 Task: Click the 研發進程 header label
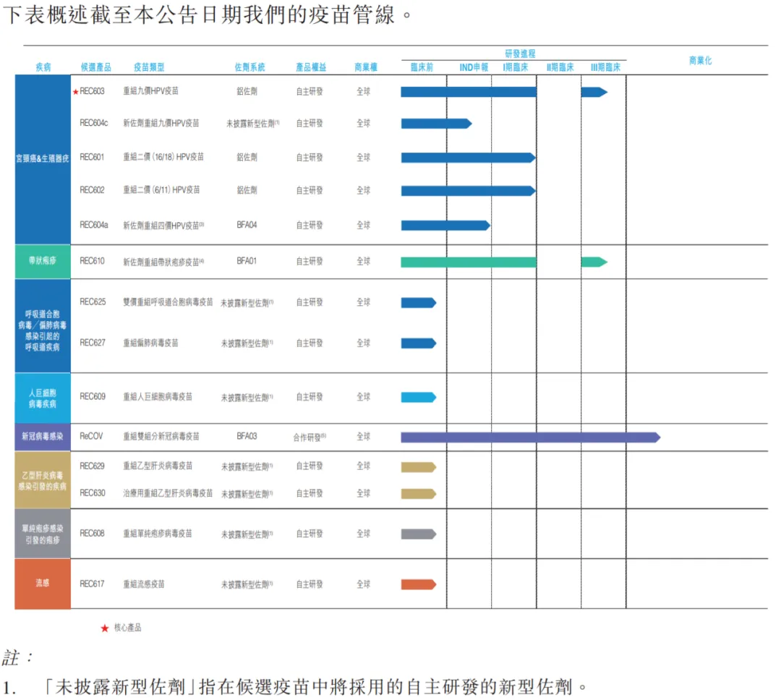[x=520, y=54]
